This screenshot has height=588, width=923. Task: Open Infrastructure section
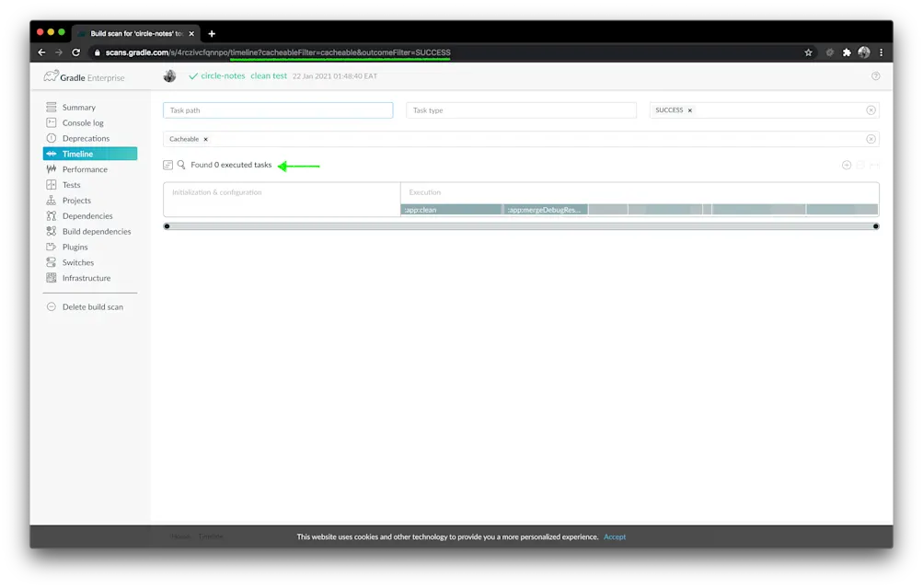tap(87, 278)
